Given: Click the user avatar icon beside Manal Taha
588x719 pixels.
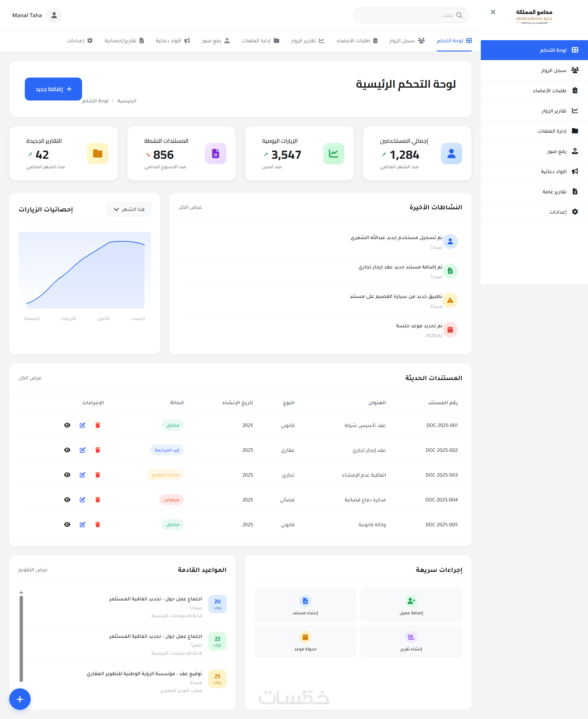Looking at the screenshot, I should click(x=54, y=15).
